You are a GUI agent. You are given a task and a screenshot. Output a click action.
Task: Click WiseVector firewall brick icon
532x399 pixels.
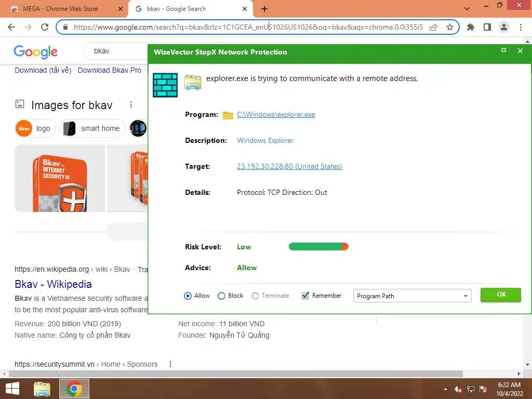point(165,85)
